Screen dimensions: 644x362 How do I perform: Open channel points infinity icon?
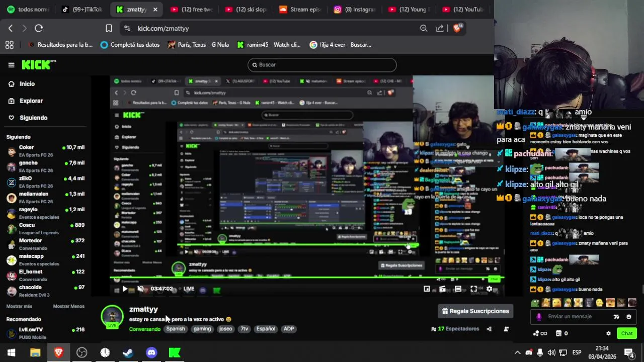(x=540, y=333)
